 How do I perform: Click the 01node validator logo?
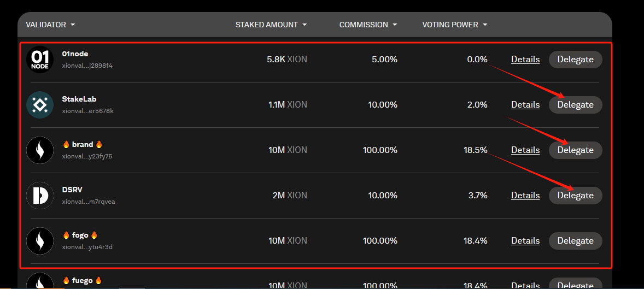40,60
